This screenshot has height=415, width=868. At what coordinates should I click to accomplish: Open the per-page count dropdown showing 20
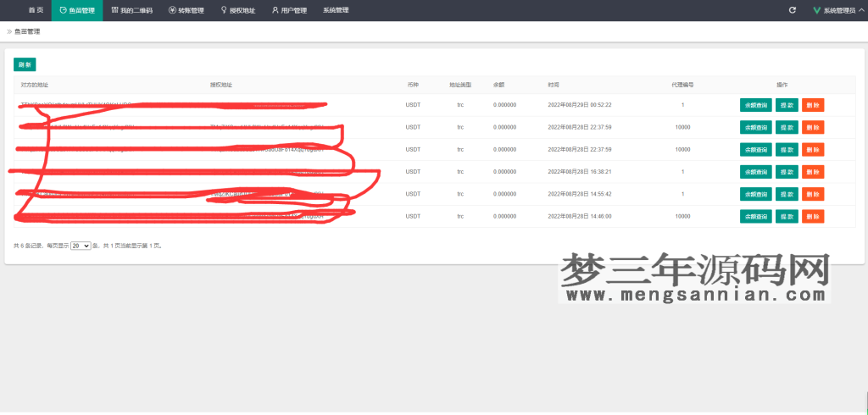point(81,246)
